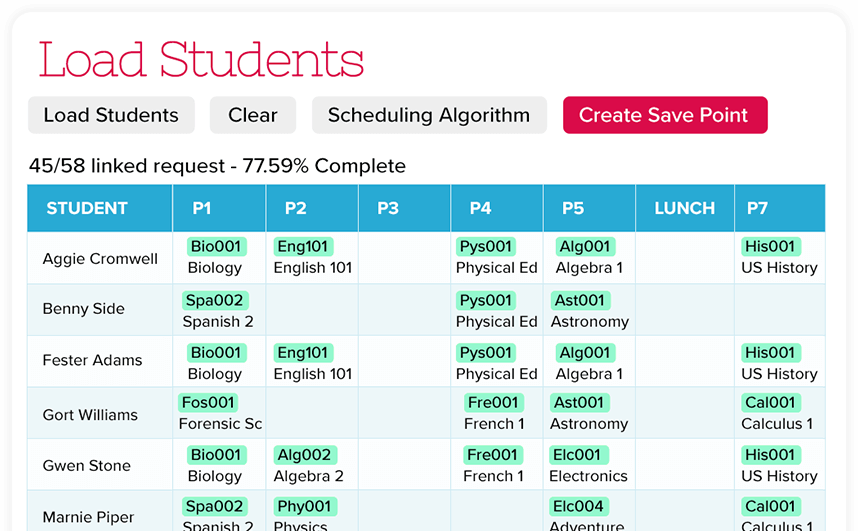Click Benny Side's Ast001 Astronomy tag
Screen dimensions: 858x531
pos(580,300)
